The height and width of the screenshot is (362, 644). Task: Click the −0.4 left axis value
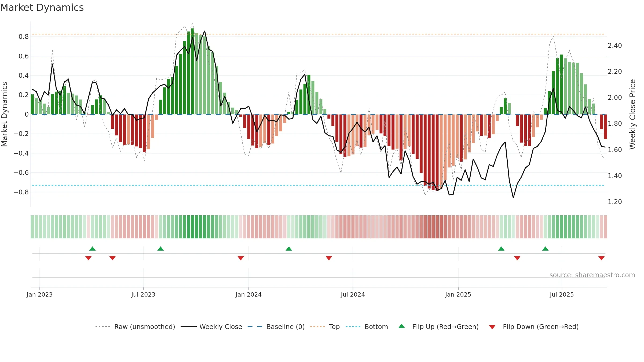[x=21, y=153]
